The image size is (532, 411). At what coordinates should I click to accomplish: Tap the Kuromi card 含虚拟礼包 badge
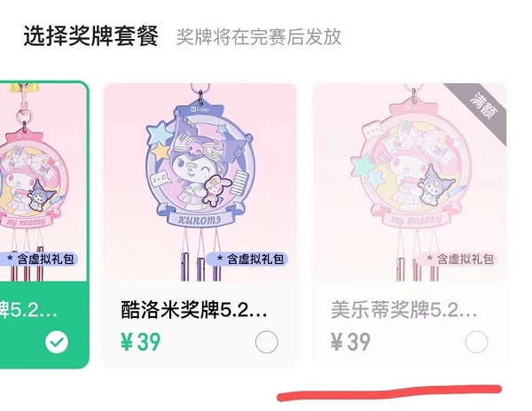tap(247, 260)
